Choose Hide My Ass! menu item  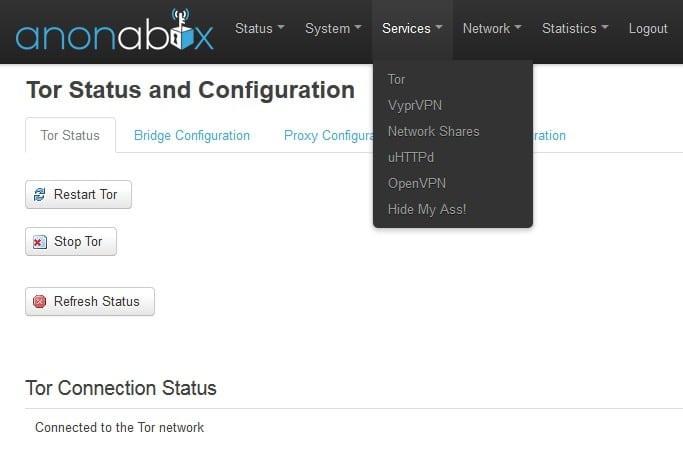(426, 209)
